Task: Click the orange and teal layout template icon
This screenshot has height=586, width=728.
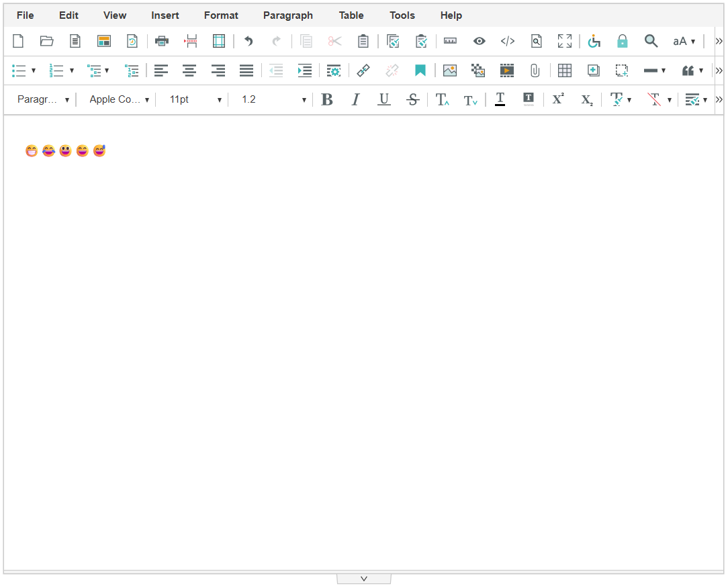Action: tap(104, 42)
